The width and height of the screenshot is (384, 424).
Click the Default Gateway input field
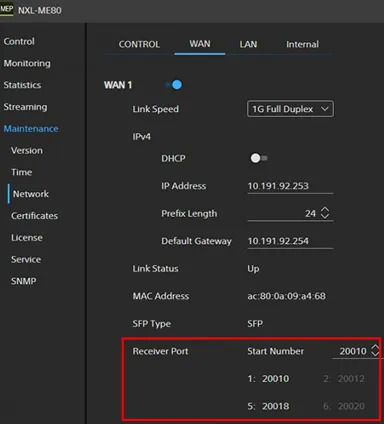click(x=290, y=241)
